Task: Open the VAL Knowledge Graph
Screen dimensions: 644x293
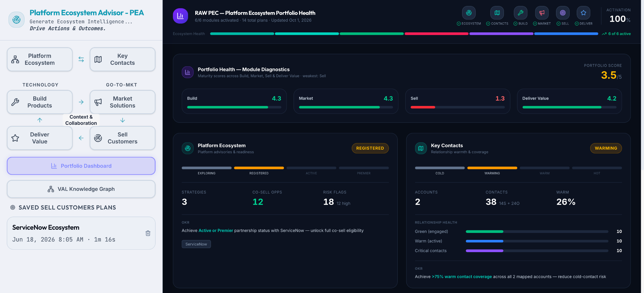Action: [81, 189]
